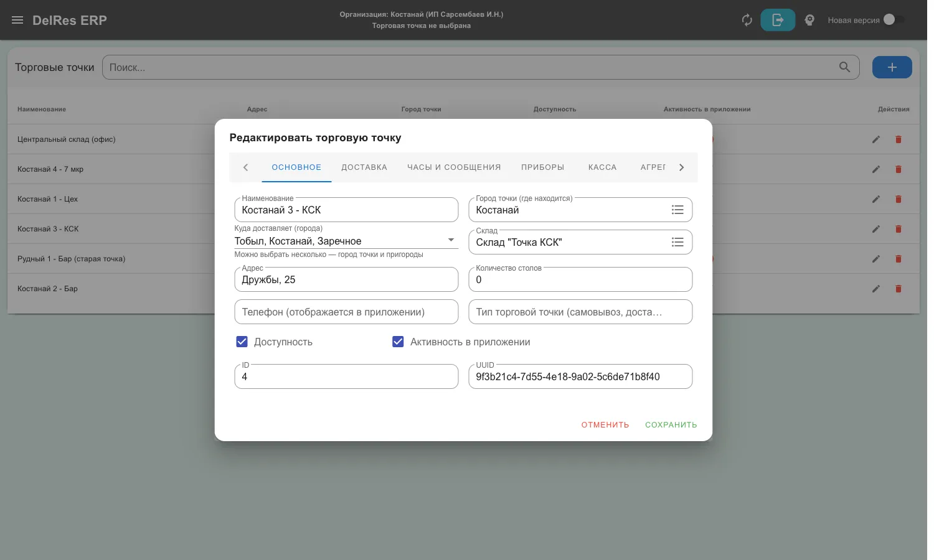Open the Приборы tab
934x560 pixels.
tap(543, 167)
